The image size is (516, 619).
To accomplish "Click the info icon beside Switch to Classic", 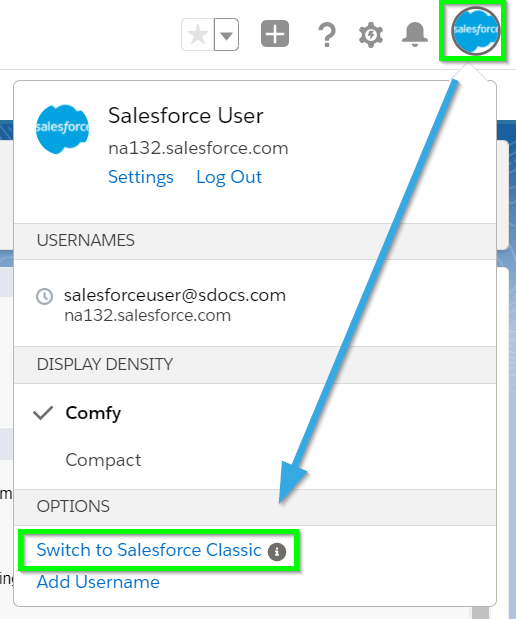I will (277, 551).
